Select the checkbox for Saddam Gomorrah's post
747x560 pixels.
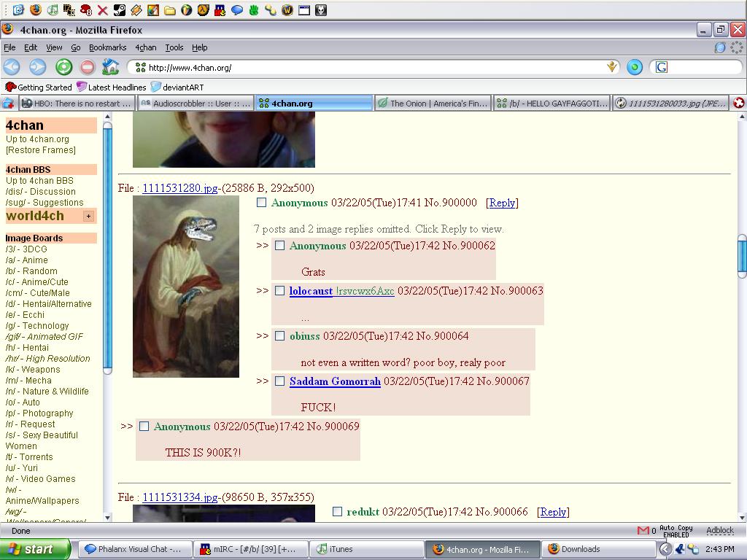click(x=279, y=381)
